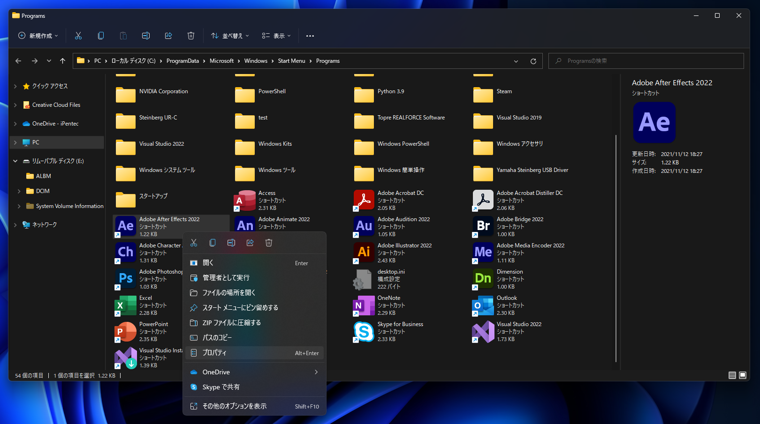
Task: Collapse the リムーバブル ディスク (E:) tree node
Action: [16, 161]
